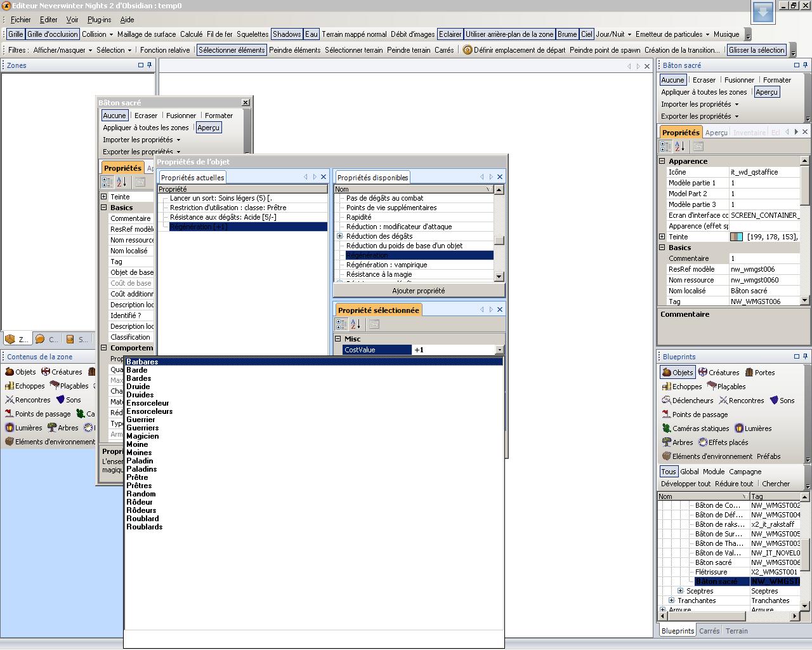Image resolution: width=812 pixels, height=650 pixels.
Task: Expand Teinte row in right properties
Action: (x=662, y=237)
